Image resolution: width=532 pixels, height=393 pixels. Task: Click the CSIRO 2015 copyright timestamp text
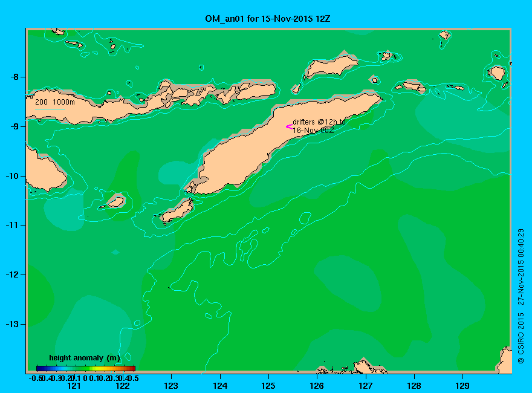(521, 296)
